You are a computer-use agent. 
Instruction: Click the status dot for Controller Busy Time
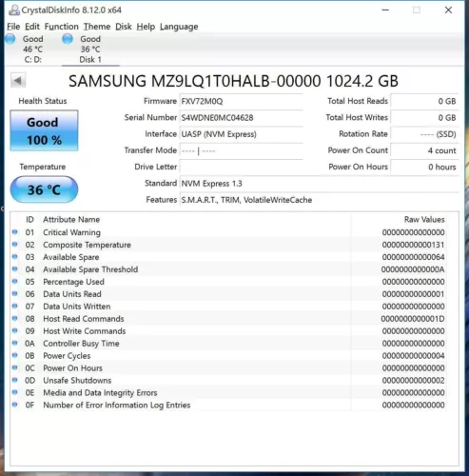coord(14,343)
